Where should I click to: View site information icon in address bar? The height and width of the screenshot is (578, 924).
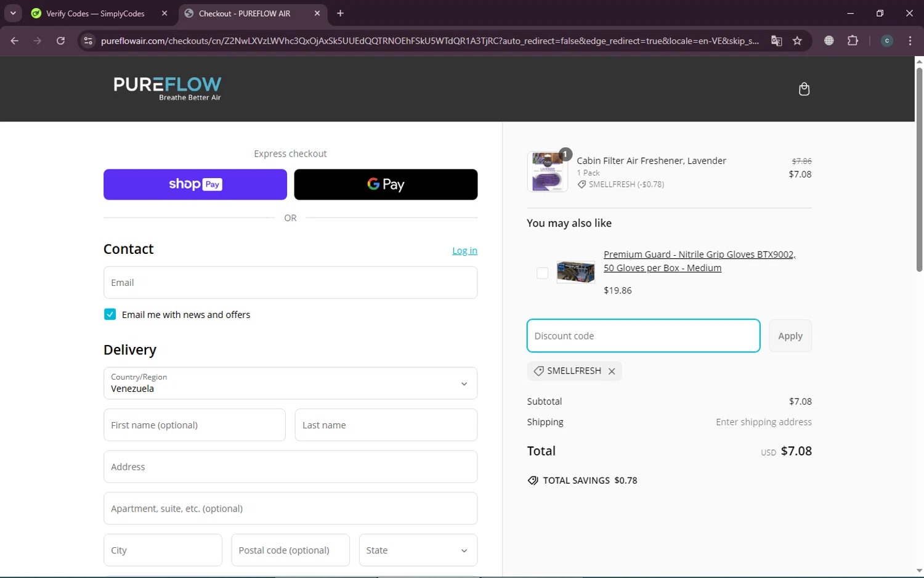click(88, 41)
